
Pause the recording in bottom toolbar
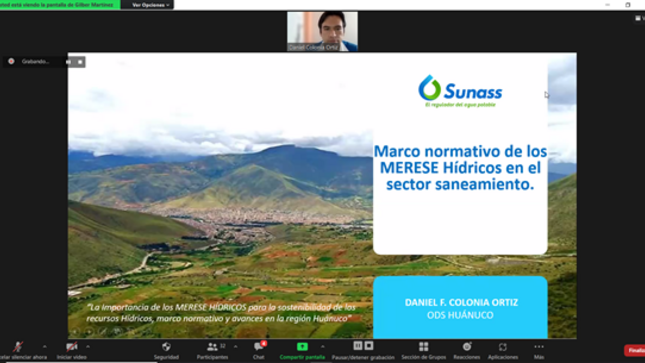pos(358,346)
